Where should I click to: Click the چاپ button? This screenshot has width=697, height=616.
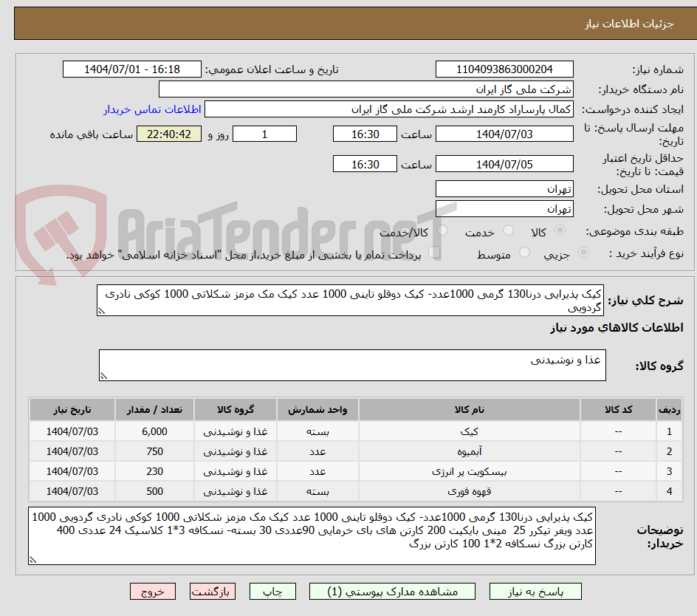(272, 591)
